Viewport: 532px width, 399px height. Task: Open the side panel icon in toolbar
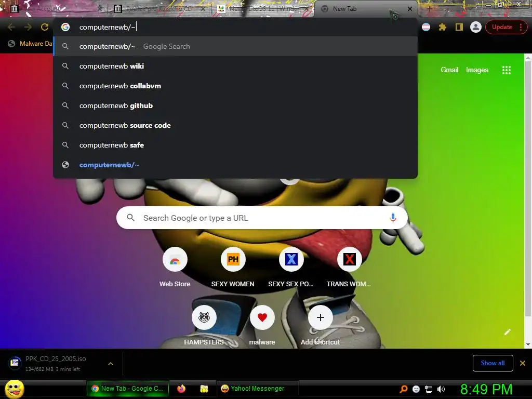pos(459,27)
